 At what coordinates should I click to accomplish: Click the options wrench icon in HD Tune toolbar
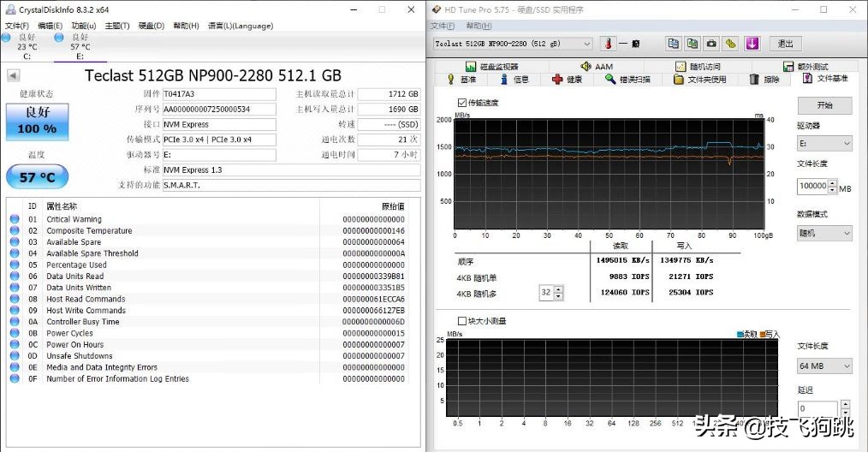731,44
